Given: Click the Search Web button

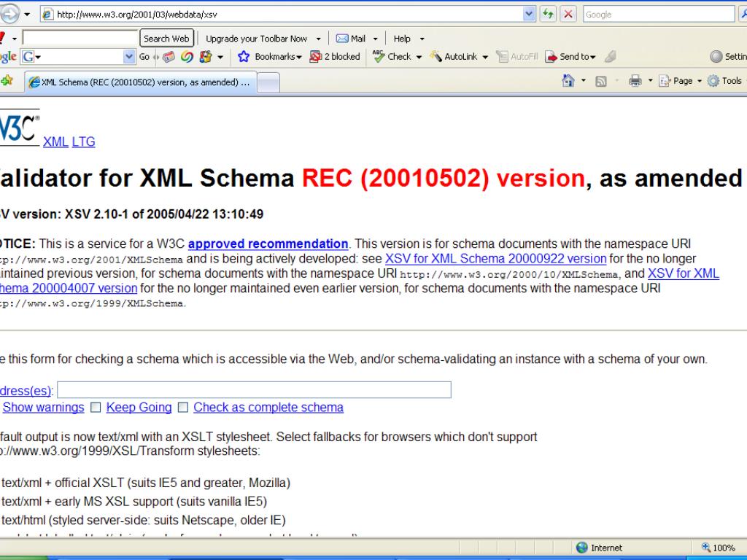Looking at the screenshot, I should tap(167, 38).
